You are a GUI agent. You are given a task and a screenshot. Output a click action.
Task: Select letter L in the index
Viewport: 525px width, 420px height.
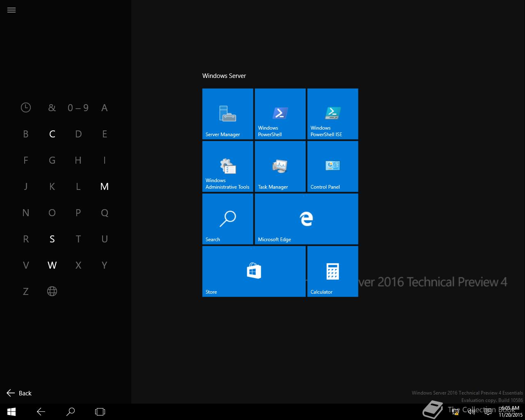[x=78, y=186]
